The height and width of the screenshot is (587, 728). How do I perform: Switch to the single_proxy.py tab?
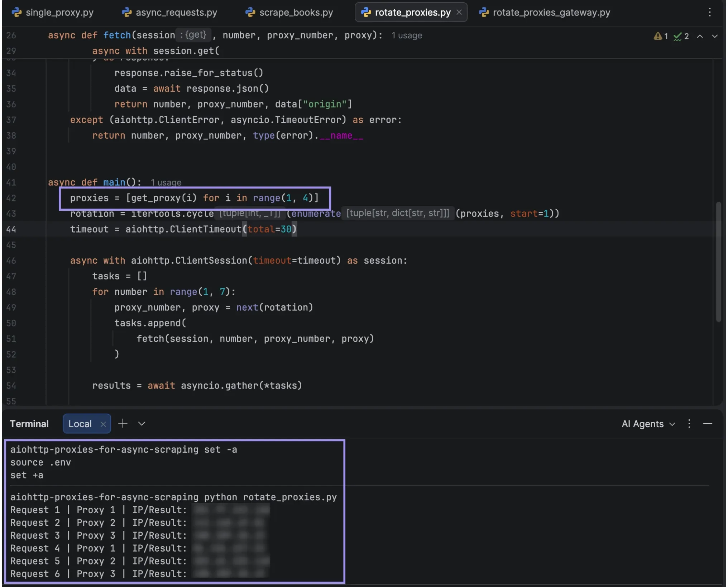point(53,13)
